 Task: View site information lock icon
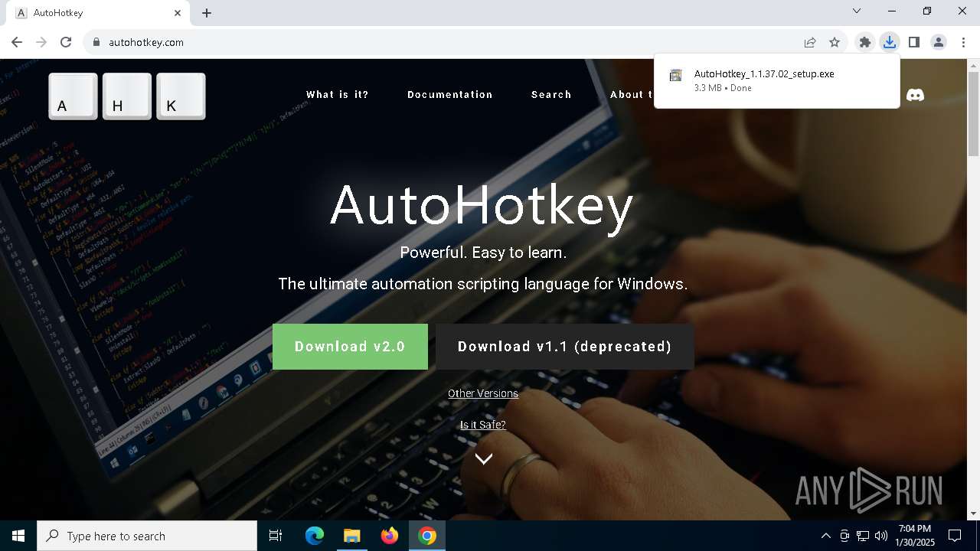pos(96,42)
